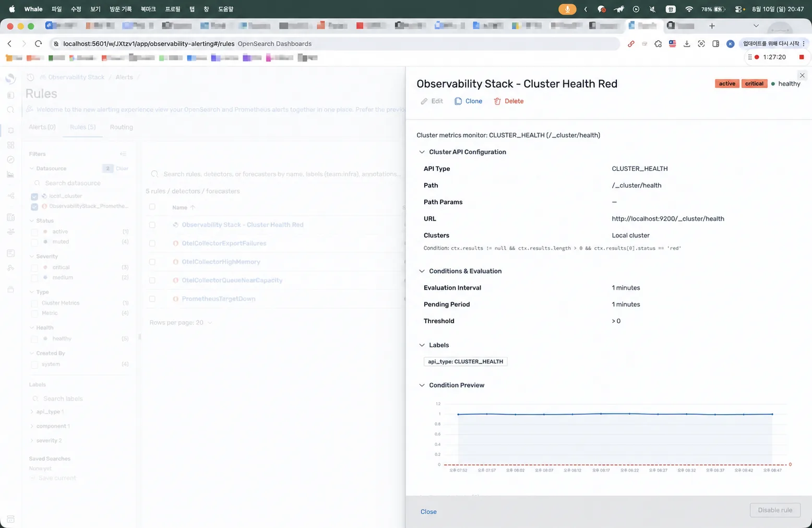Open a new browser tab with plus icon
The width and height of the screenshot is (812, 528).
tap(712, 26)
